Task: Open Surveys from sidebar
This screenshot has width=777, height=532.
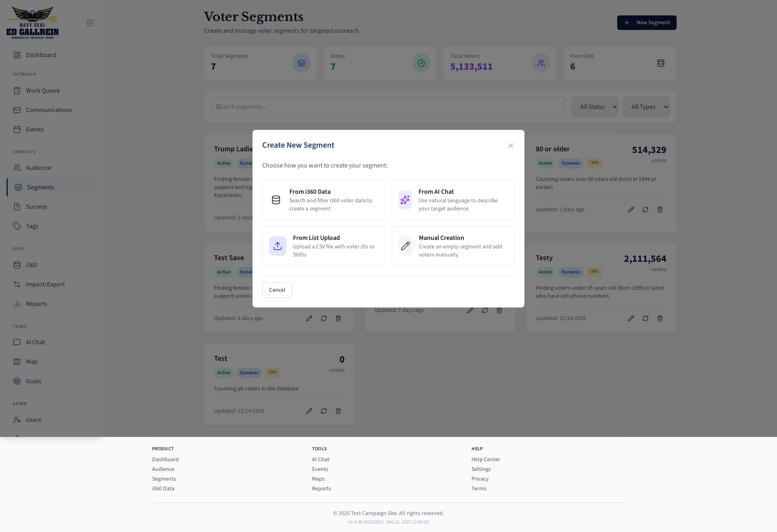Action: (36, 207)
